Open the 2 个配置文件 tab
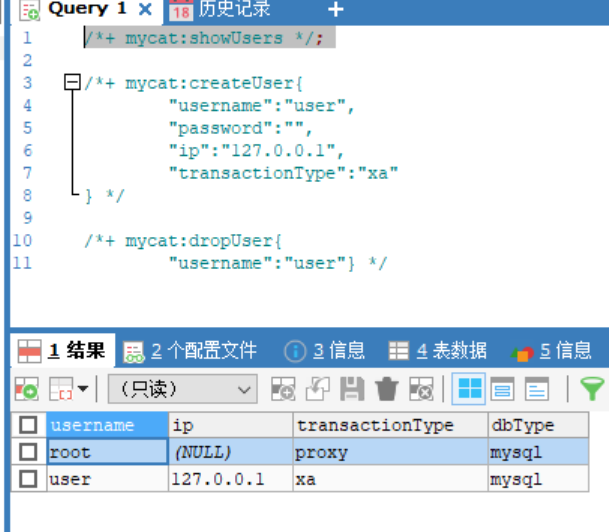This screenshot has height=532, width=609. [190, 351]
